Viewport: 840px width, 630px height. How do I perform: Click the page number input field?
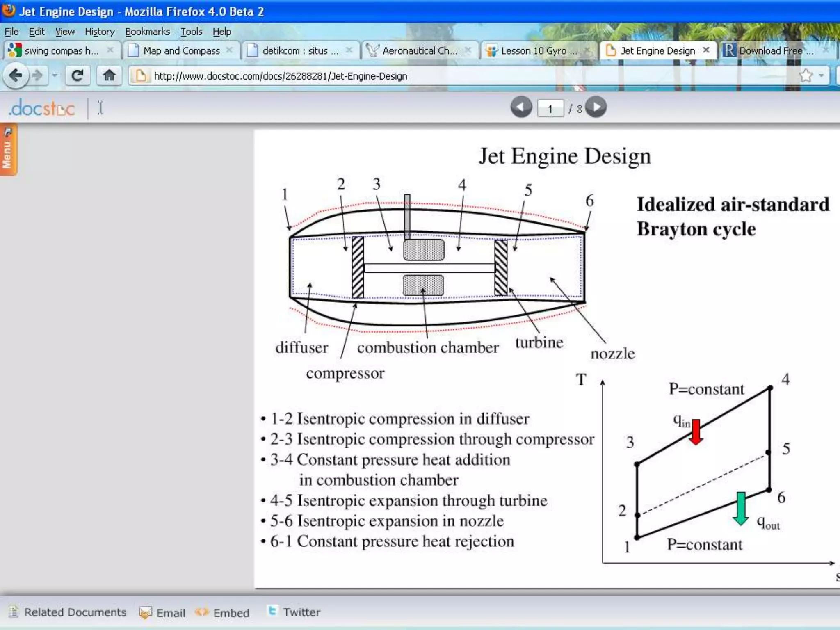click(550, 109)
